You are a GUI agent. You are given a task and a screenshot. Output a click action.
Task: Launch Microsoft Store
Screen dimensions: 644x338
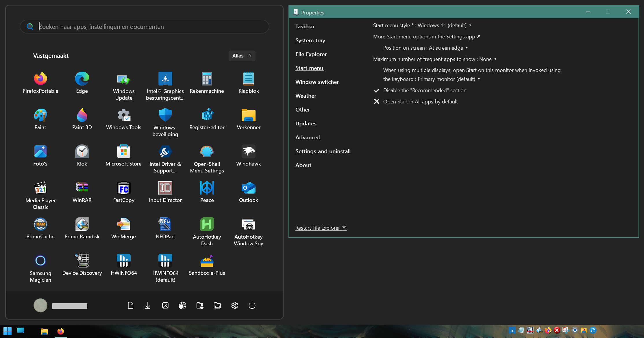click(124, 155)
